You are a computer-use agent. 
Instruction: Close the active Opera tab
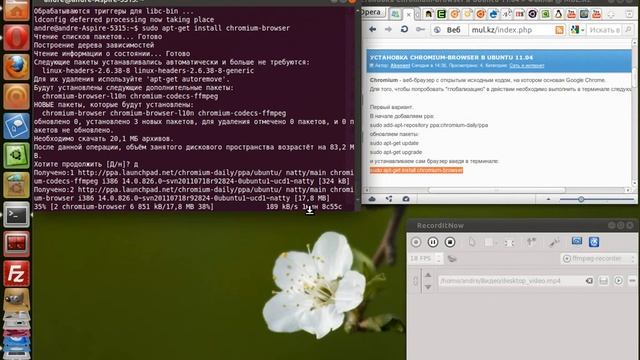click(x=409, y=14)
